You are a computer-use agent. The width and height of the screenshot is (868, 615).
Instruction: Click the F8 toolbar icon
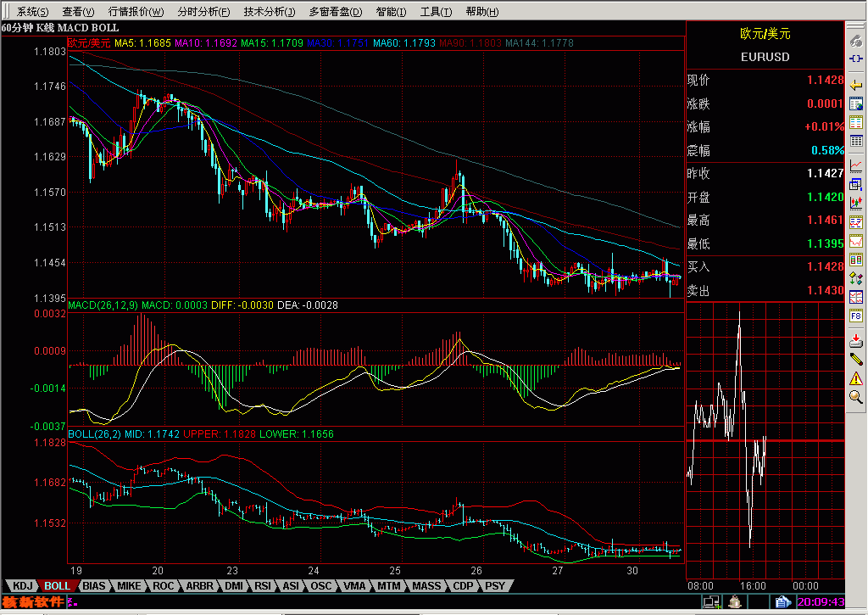pos(856,316)
